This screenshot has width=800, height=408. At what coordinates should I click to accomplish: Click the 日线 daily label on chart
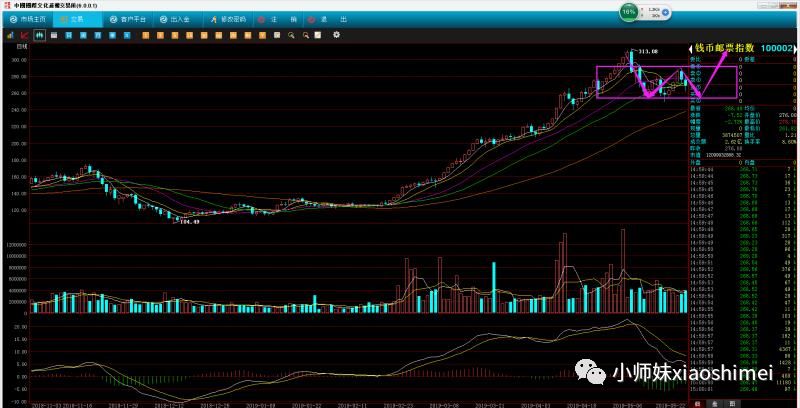click(x=21, y=47)
